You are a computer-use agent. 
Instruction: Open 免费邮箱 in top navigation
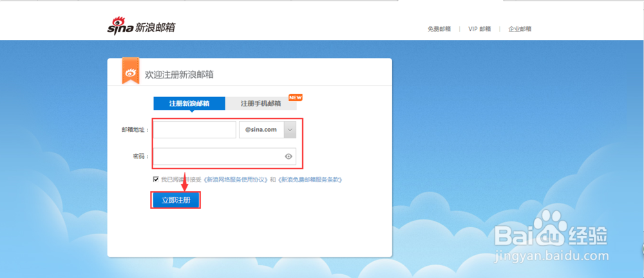(x=439, y=29)
